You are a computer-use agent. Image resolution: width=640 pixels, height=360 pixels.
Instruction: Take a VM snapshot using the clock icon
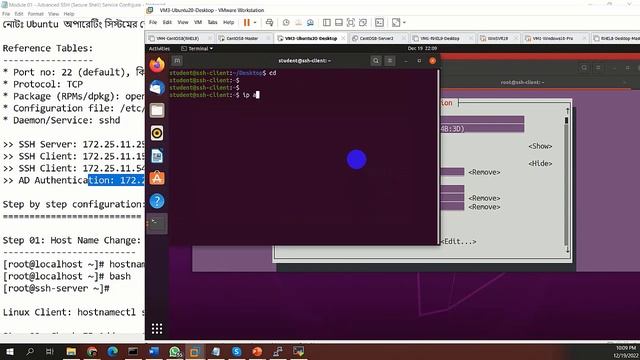(x=286, y=22)
